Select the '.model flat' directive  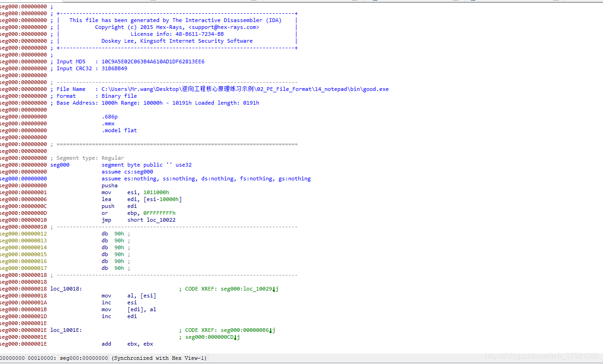(119, 130)
